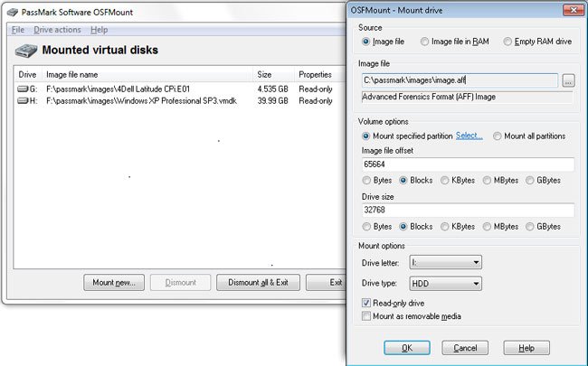Sort by the Image file name column header
Viewport: 588px width, 366px height.
(147, 74)
